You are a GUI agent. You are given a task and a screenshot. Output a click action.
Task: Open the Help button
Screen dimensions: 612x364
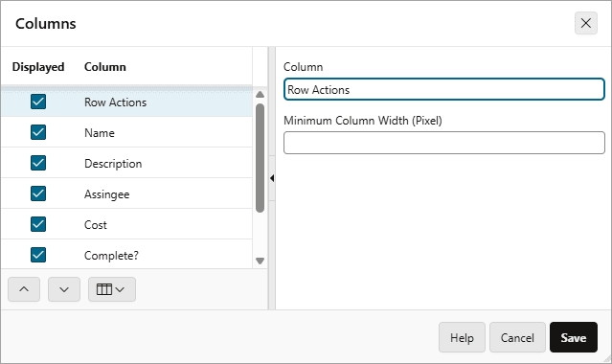[463, 337]
